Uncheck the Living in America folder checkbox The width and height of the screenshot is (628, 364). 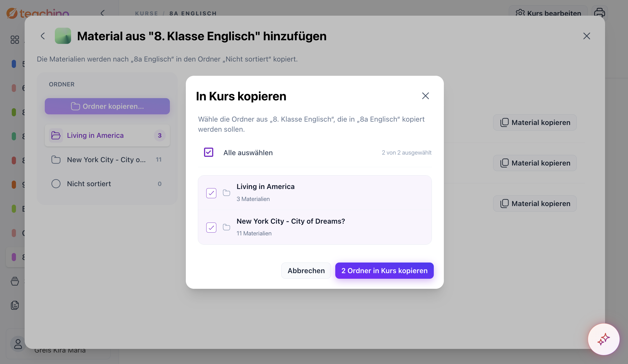tap(211, 193)
